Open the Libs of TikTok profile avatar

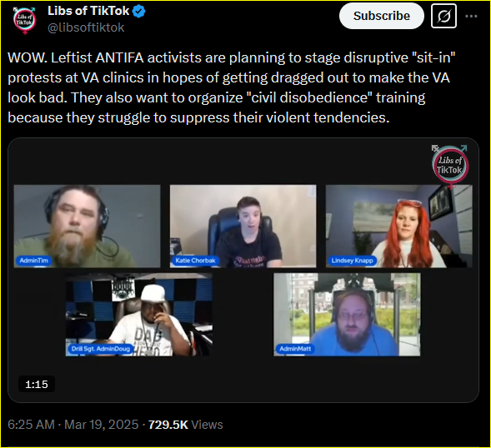coord(25,20)
